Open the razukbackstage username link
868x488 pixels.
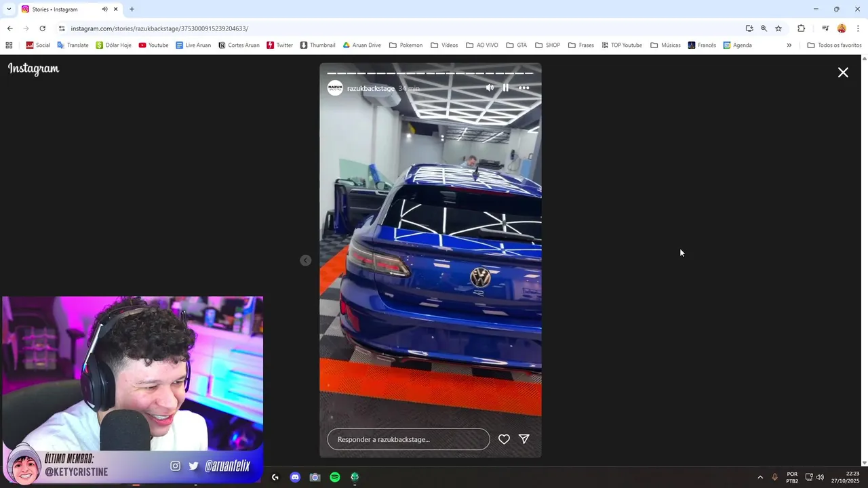[x=370, y=89]
